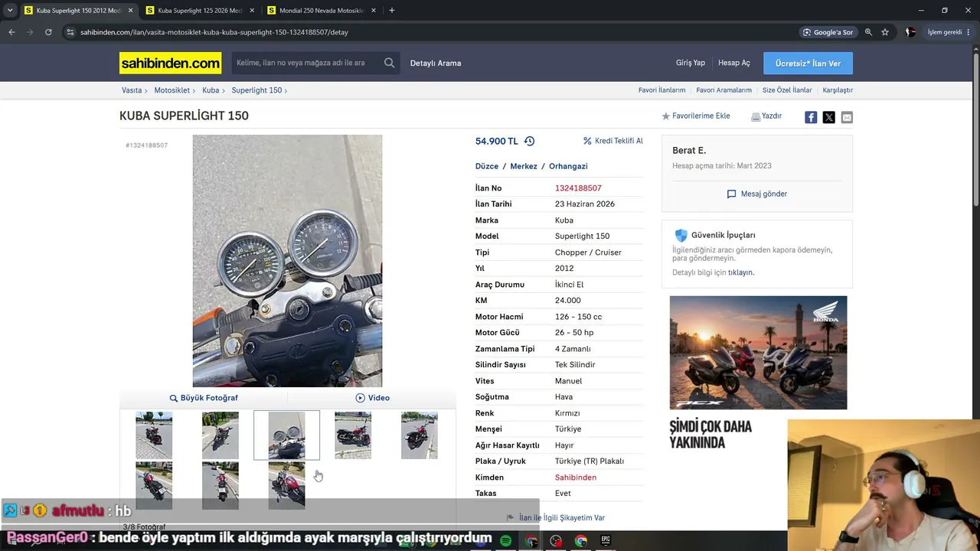980x551 pixels.
Task: Click Superlight 150 in the breadcrumb
Action: [x=256, y=90]
